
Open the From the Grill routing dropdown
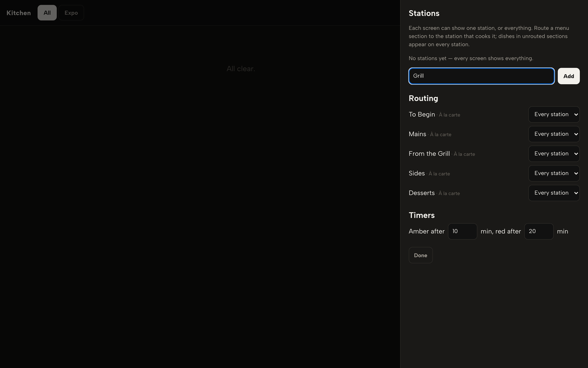click(x=554, y=154)
